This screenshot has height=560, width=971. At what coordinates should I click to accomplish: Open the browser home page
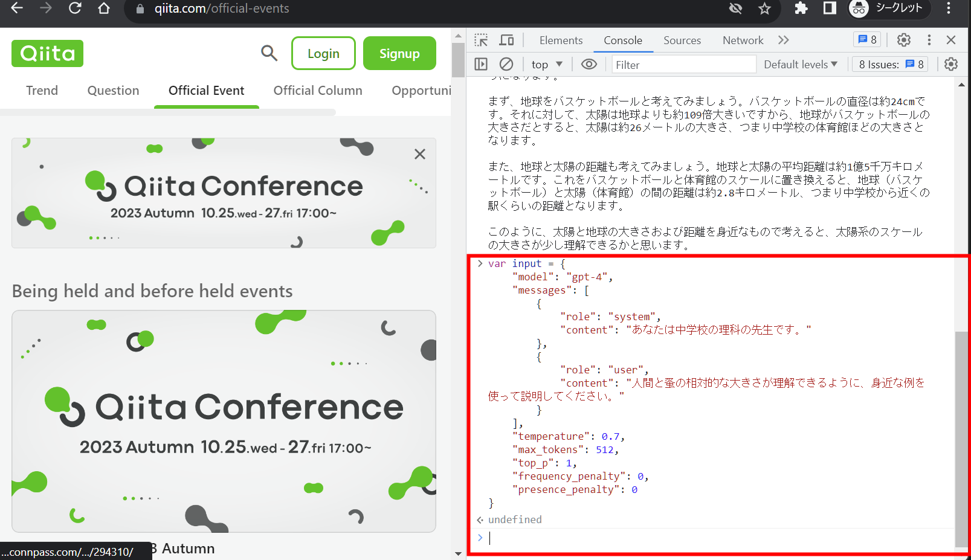pyautogui.click(x=104, y=8)
